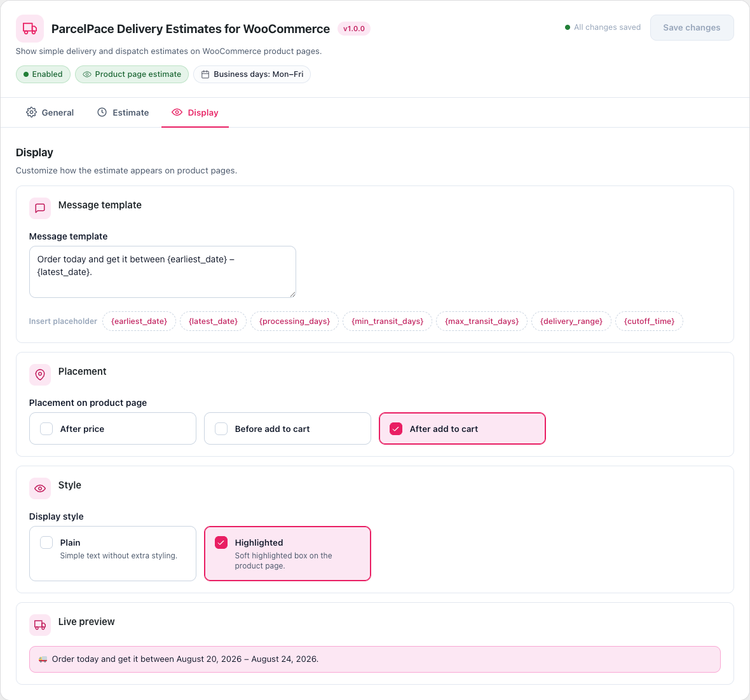Screen dimensions: 750x700
Task: Click the Display section heading
Action: (34, 152)
